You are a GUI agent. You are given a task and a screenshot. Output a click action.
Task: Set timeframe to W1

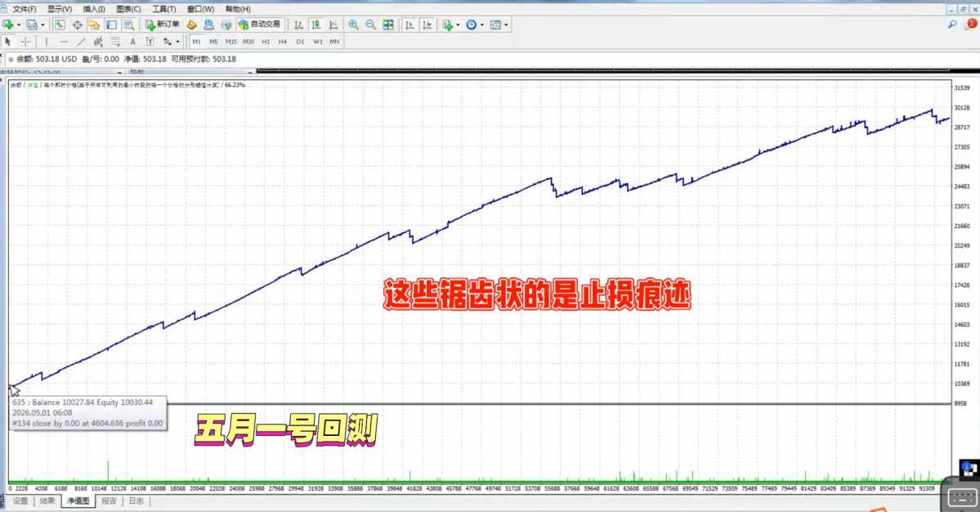pyautogui.click(x=317, y=42)
